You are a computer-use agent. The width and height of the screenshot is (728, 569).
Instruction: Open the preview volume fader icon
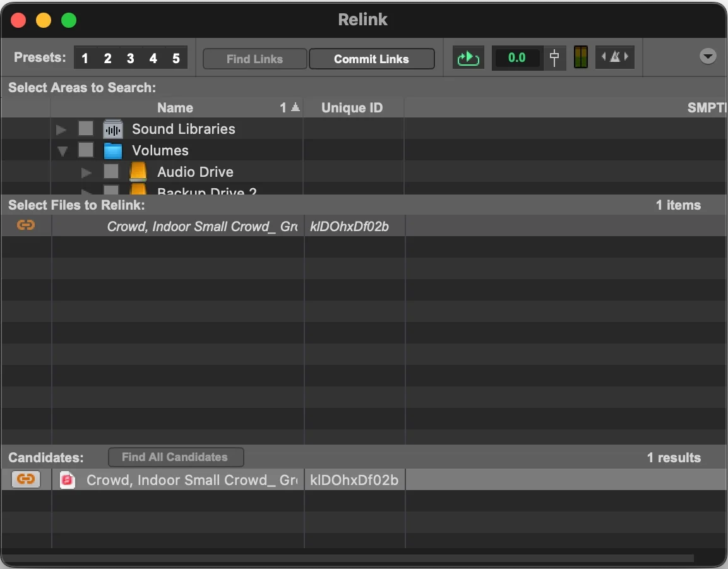[554, 57]
